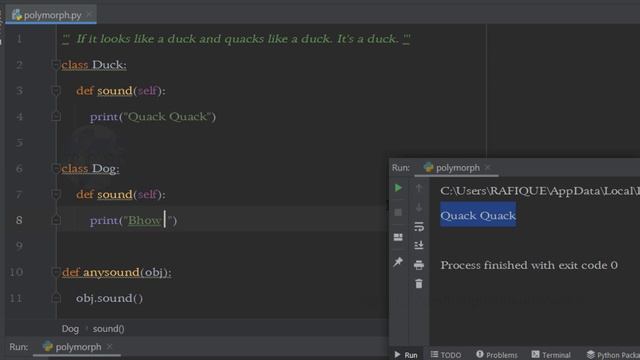
Task: Click the highlighted 'Quack Quack' output
Action: pos(478,216)
